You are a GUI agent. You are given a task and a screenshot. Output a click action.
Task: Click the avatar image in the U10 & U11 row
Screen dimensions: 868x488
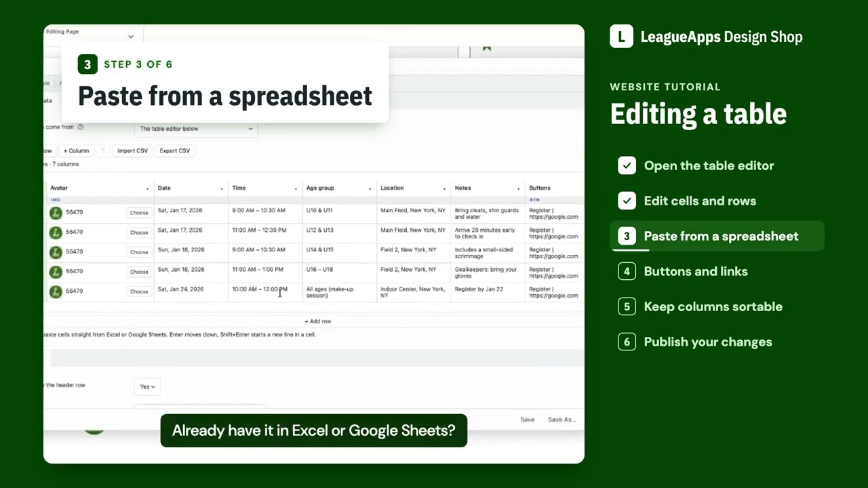(56, 213)
